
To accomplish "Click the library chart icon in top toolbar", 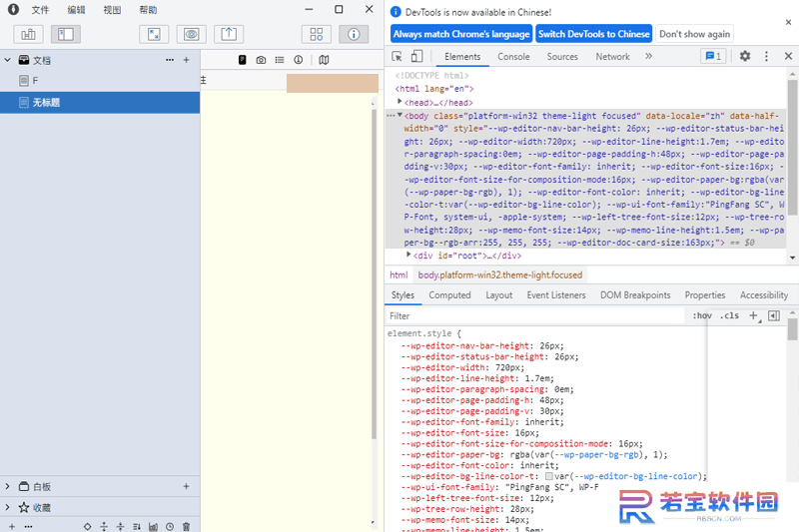I will tap(29, 34).
